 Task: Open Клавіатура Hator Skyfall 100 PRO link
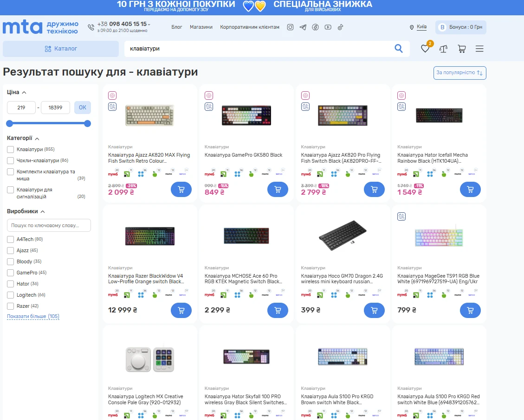246,399
